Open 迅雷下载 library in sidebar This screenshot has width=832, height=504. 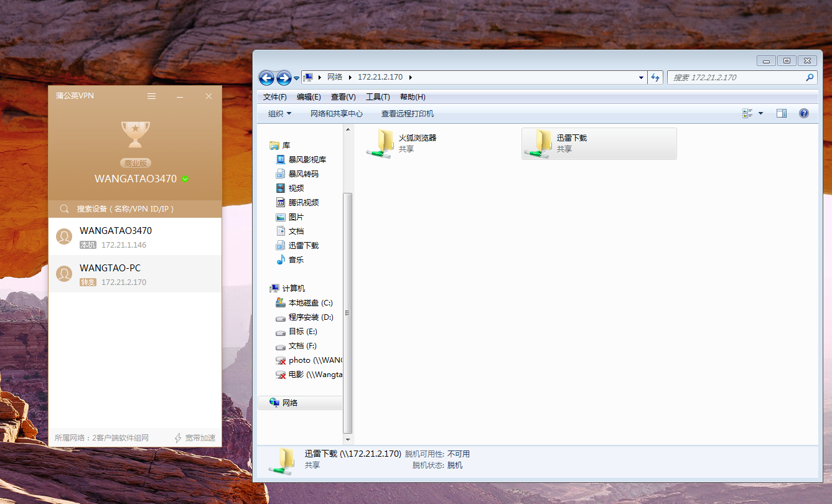coord(297,246)
